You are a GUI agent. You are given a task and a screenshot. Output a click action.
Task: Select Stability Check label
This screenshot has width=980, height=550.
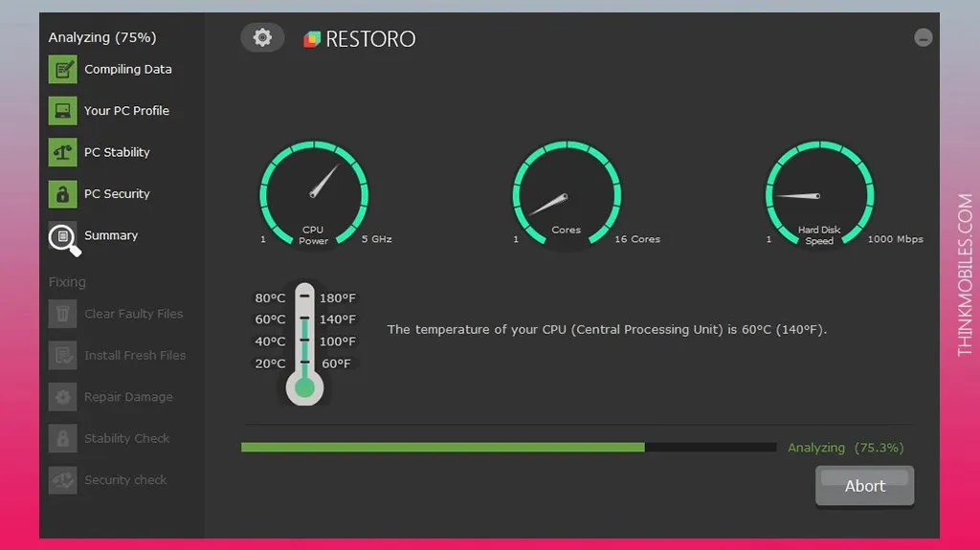coord(127,439)
